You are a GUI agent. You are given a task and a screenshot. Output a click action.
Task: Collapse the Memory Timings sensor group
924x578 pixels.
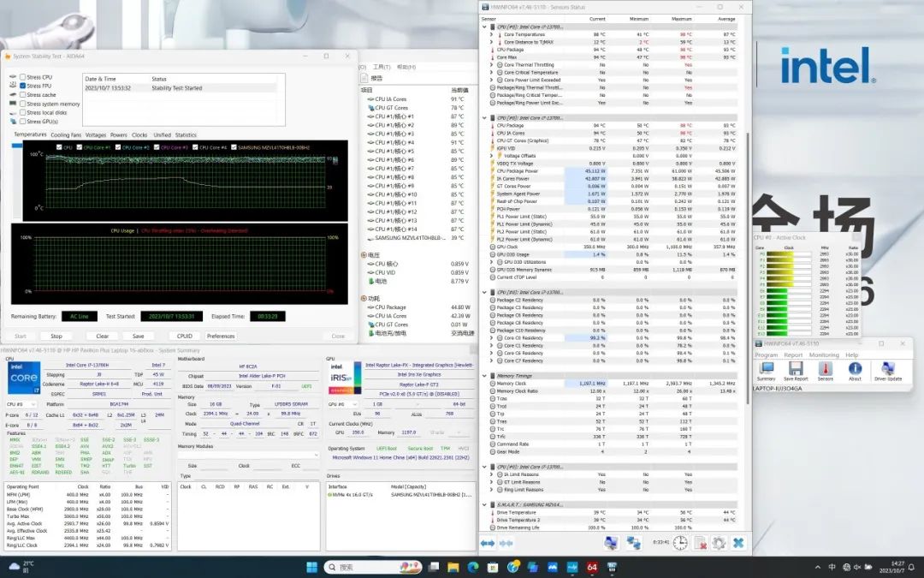pyautogui.click(x=485, y=375)
